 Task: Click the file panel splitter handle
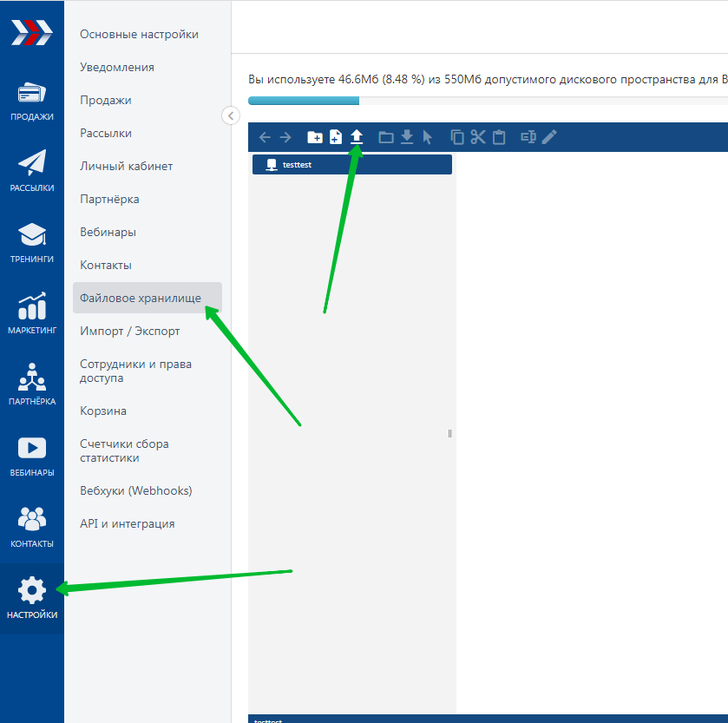(449, 433)
